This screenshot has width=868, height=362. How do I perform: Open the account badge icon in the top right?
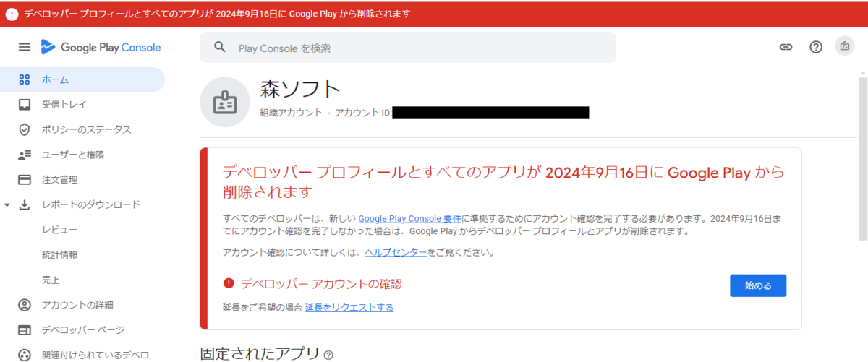(x=844, y=46)
